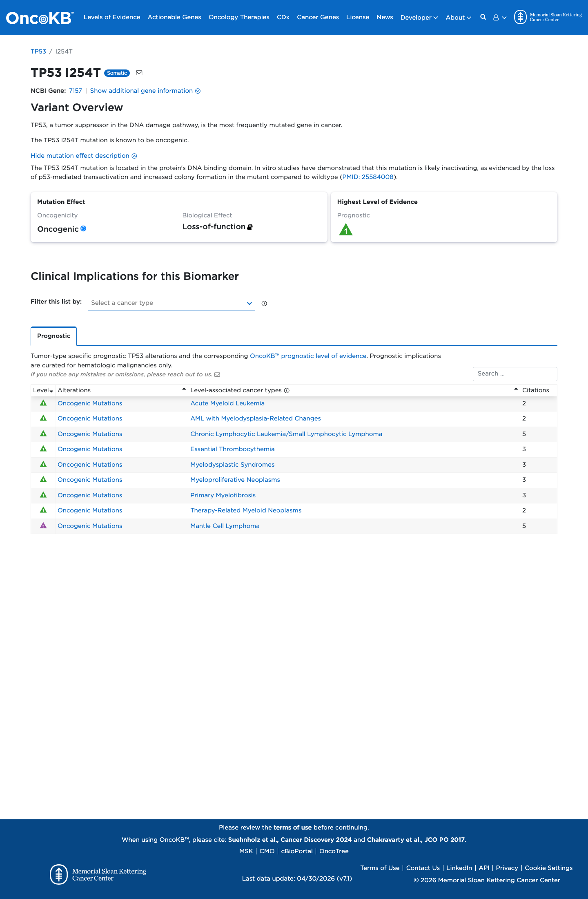
Task: Click purple level icon in Mantle Cell Lymphoma row
Action: click(x=43, y=526)
